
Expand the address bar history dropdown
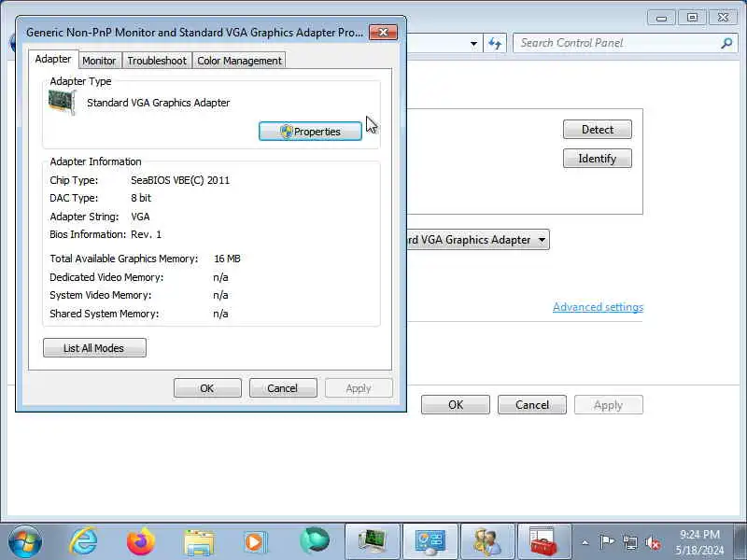click(x=473, y=43)
